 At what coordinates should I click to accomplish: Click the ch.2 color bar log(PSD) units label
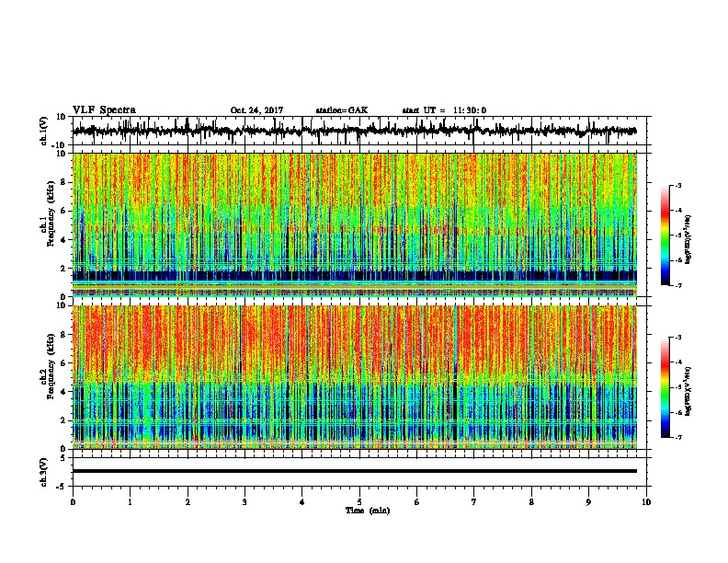688,392
